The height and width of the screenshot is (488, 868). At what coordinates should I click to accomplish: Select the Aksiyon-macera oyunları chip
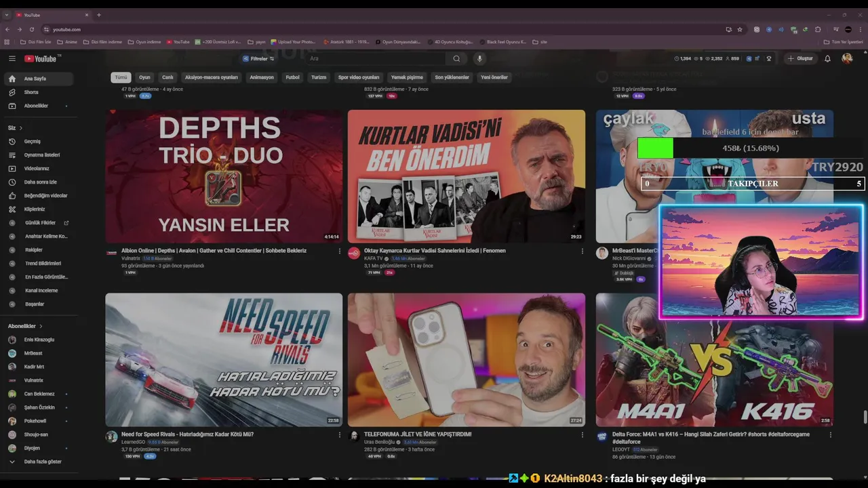212,77
